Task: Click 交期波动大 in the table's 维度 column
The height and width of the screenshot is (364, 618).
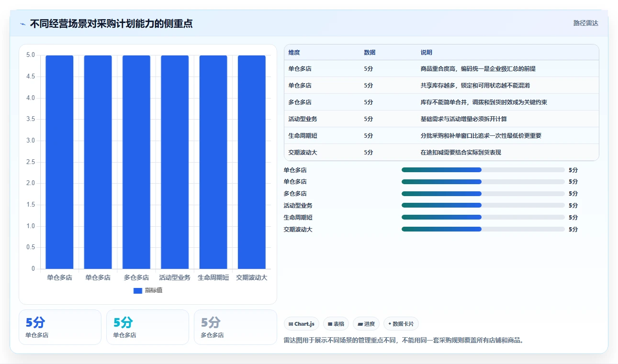Action: tap(303, 153)
